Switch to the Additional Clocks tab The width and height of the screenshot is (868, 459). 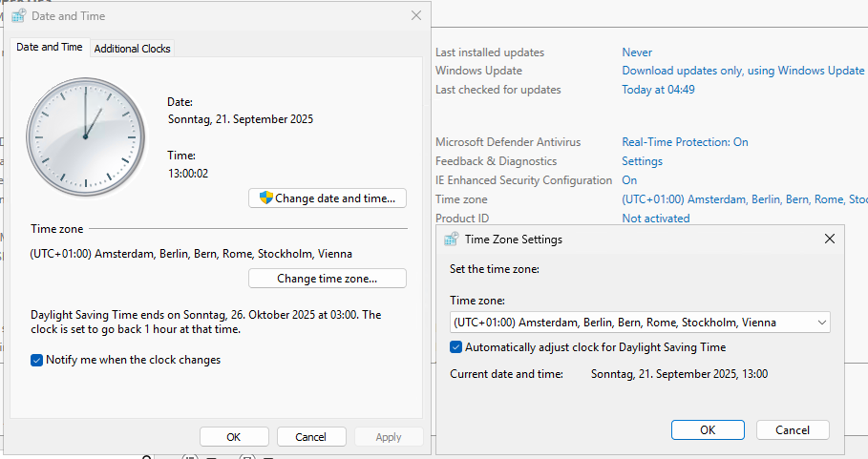(132, 48)
